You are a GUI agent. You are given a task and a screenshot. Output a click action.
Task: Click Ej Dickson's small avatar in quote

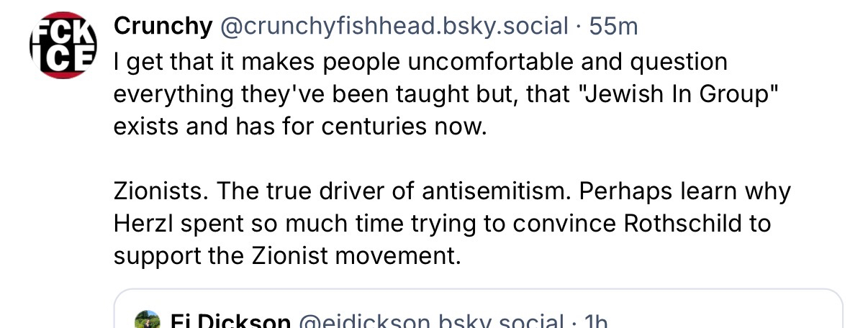(148, 321)
